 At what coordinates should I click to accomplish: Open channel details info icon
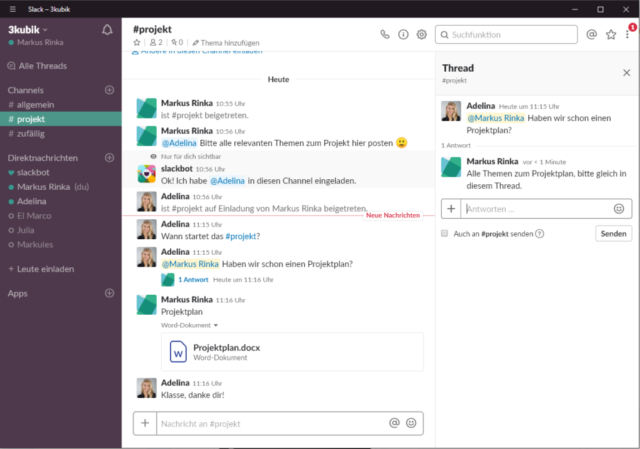[x=404, y=34]
